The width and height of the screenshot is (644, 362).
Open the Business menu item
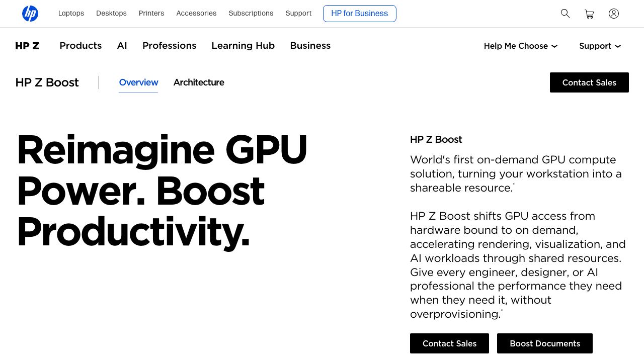tap(310, 46)
